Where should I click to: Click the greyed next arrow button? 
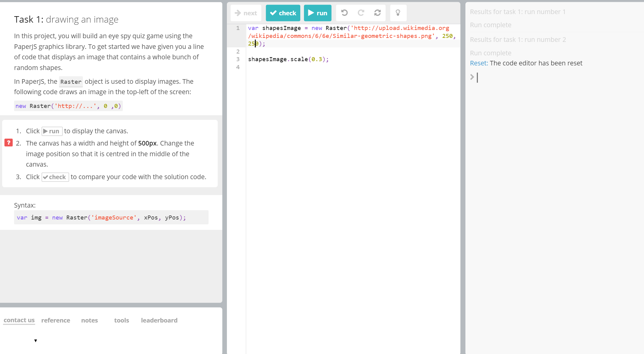tap(246, 13)
